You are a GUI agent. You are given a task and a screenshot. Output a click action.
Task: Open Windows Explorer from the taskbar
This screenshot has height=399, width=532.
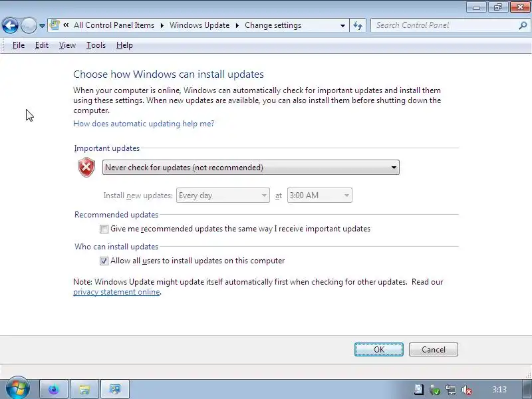pyautogui.click(x=84, y=389)
